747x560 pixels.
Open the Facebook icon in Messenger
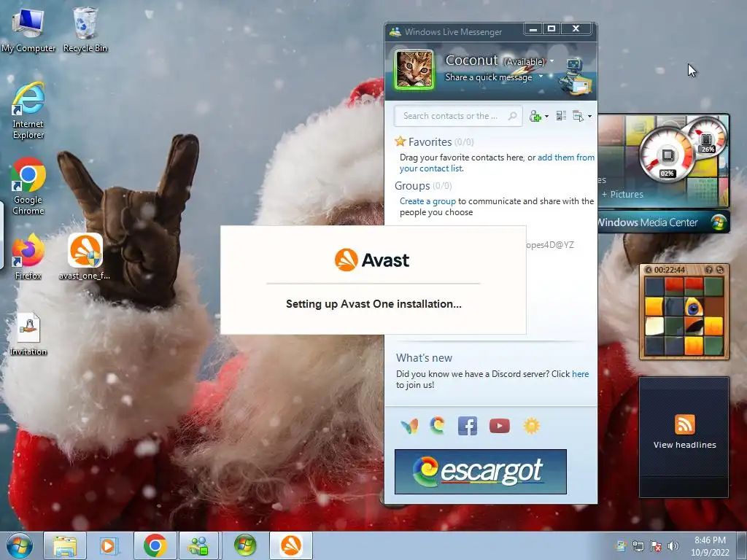click(468, 426)
